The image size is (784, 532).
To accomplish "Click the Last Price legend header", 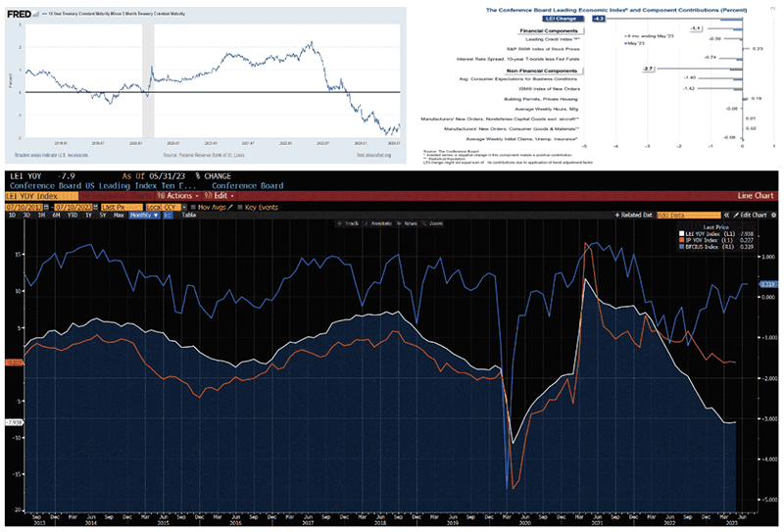I will [x=716, y=227].
